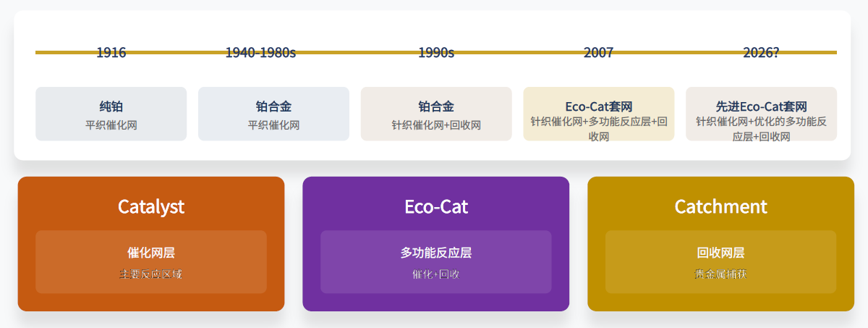Select the 回收网层 title
868x328 pixels.
coord(720,253)
